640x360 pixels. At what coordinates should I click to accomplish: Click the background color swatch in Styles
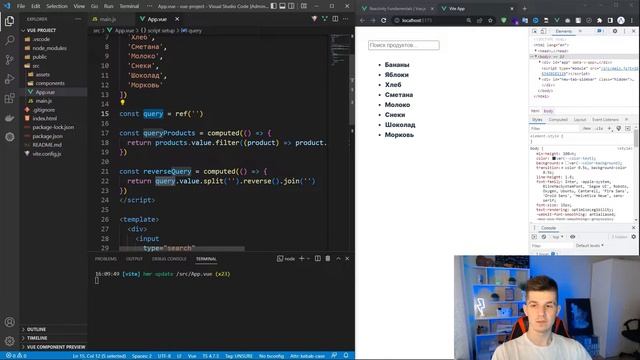(x=567, y=163)
